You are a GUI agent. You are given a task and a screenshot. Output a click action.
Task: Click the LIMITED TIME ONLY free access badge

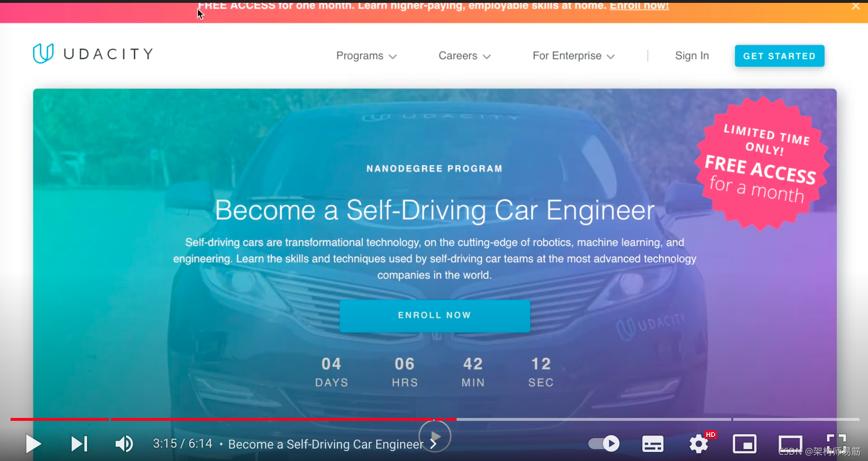pyautogui.click(x=762, y=164)
